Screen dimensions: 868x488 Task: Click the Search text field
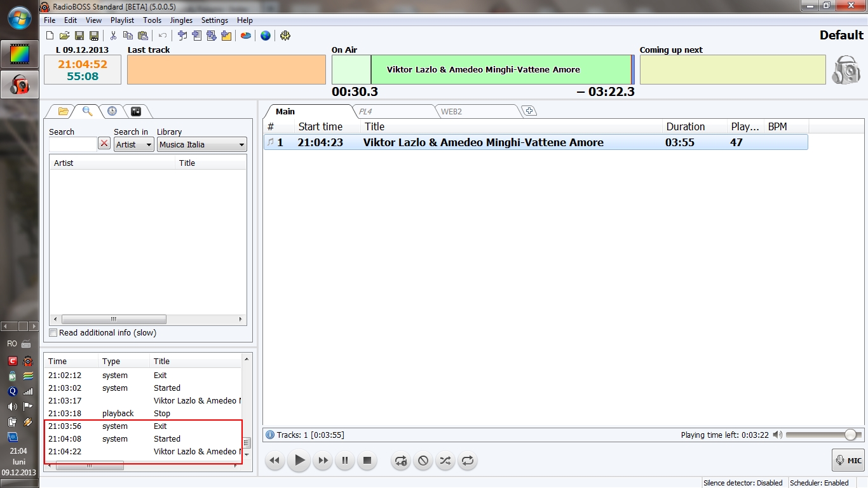click(x=73, y=144)
